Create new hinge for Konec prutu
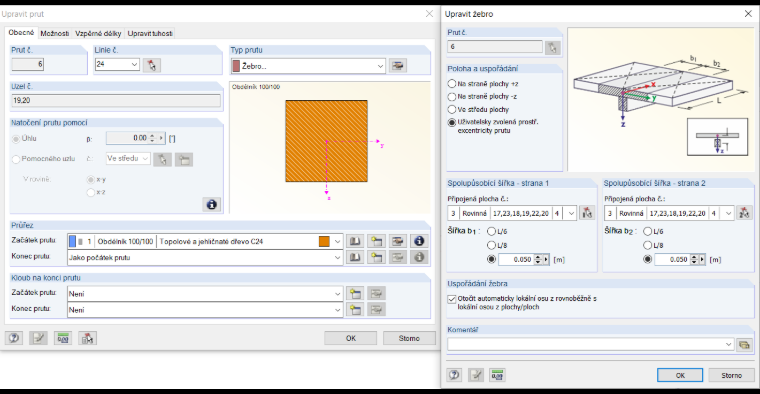 (x=355, y=309)
